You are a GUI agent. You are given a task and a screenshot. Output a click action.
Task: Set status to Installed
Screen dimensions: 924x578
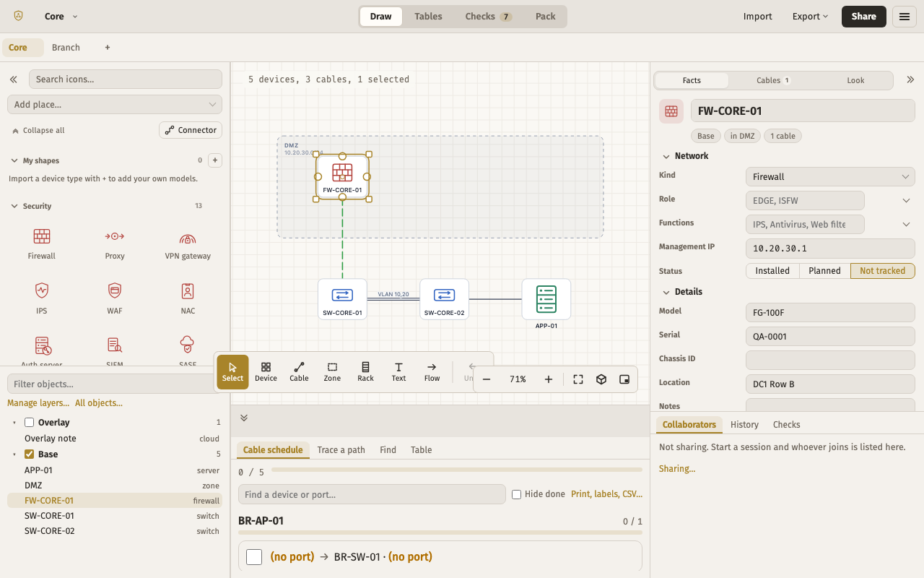tap(772, 271)
